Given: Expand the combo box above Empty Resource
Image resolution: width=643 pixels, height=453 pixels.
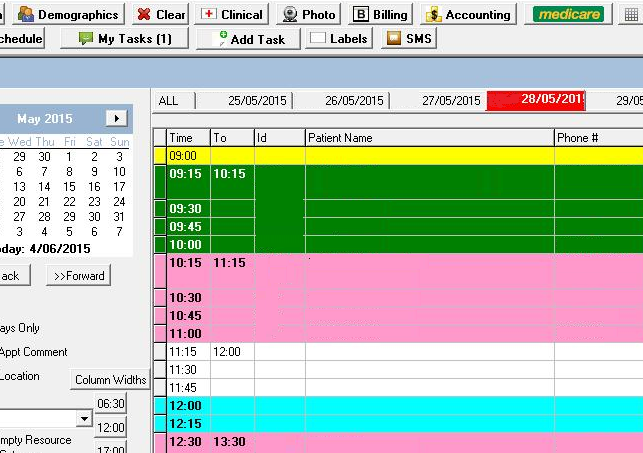Looking at the screenshot, I should [x=83, y=417].
